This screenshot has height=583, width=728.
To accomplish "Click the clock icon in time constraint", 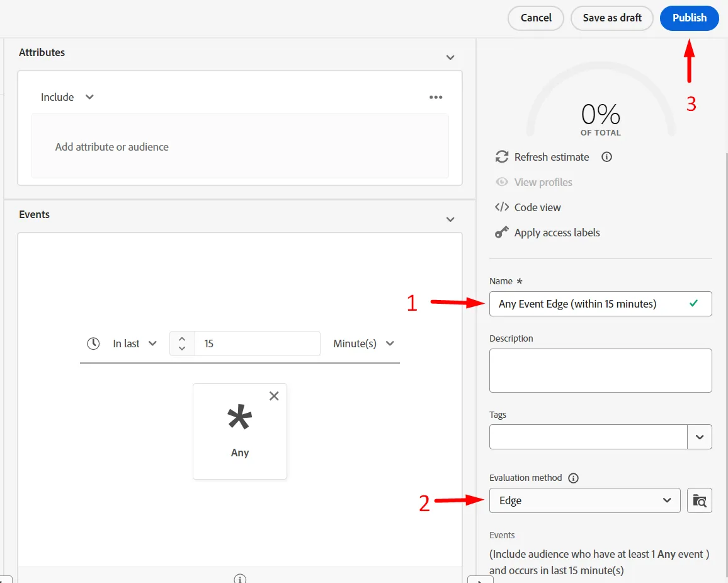I will [x=93, y=343].
